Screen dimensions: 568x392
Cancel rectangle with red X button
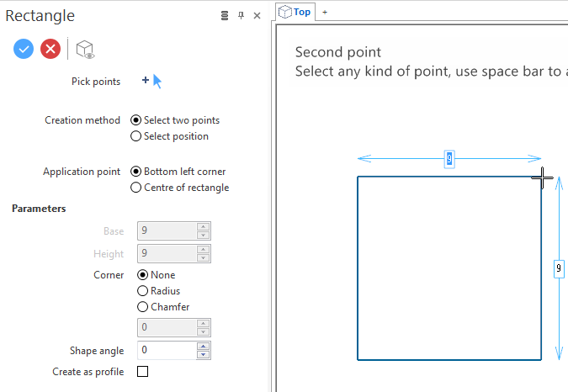point(50,49)
